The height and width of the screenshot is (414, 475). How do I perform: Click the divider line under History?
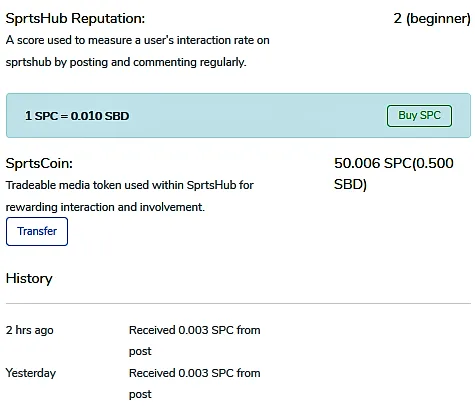tap(238, 304)
